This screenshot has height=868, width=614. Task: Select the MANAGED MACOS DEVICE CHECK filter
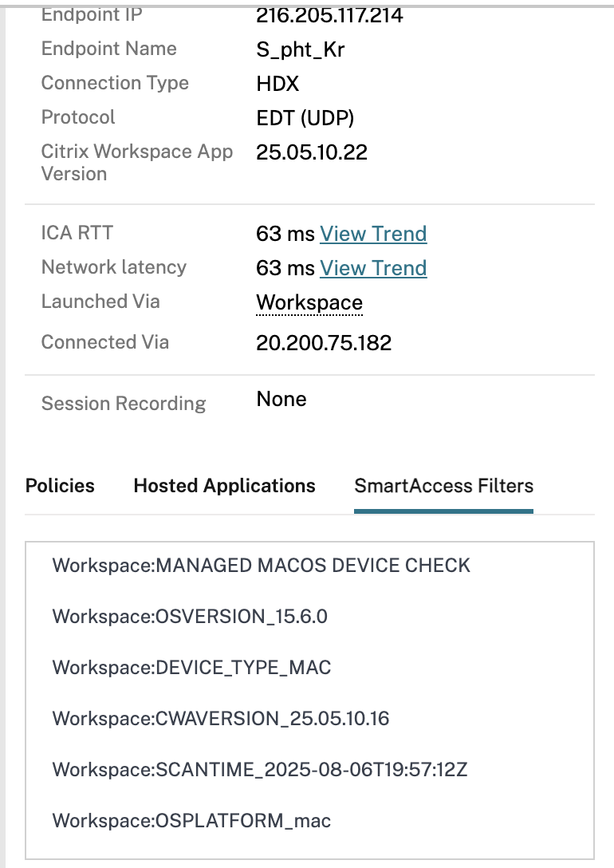[x=262, y=566]
